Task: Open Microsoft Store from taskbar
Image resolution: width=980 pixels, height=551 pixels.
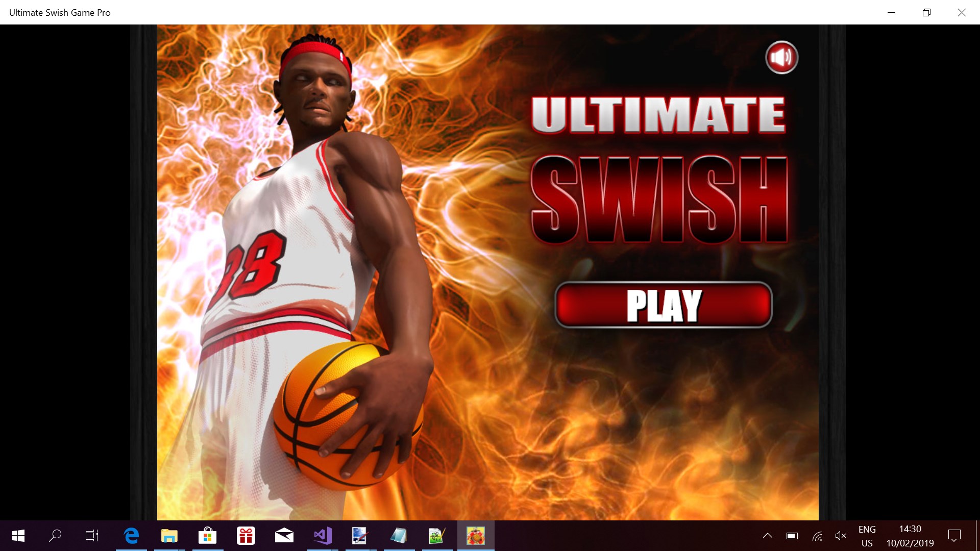Action: tap(207, 536)
